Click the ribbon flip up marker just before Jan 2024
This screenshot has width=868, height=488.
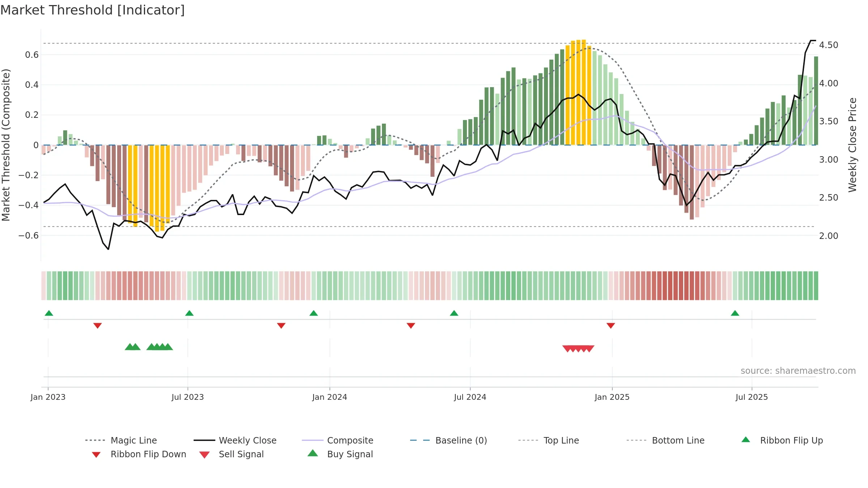[x=314, y=313]
